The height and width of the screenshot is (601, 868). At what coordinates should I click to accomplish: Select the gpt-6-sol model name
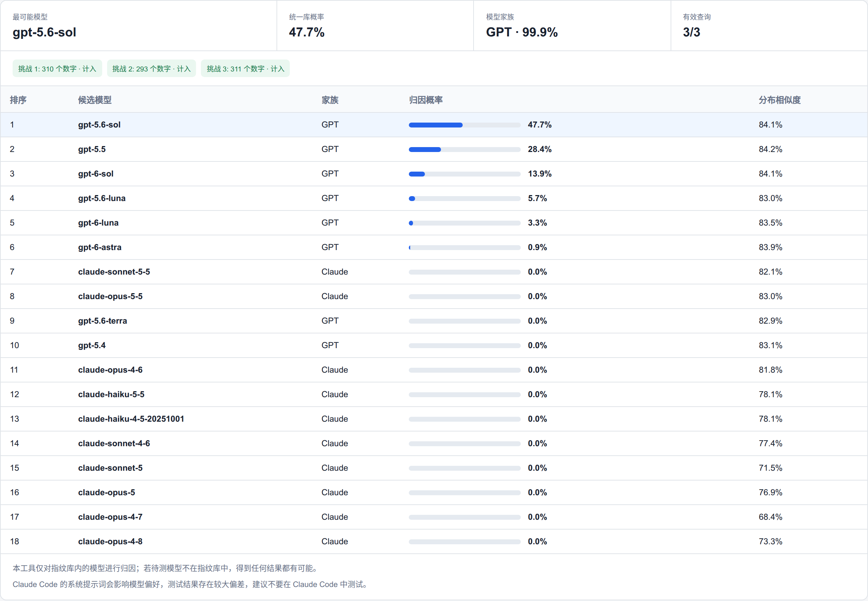point(96,174)
